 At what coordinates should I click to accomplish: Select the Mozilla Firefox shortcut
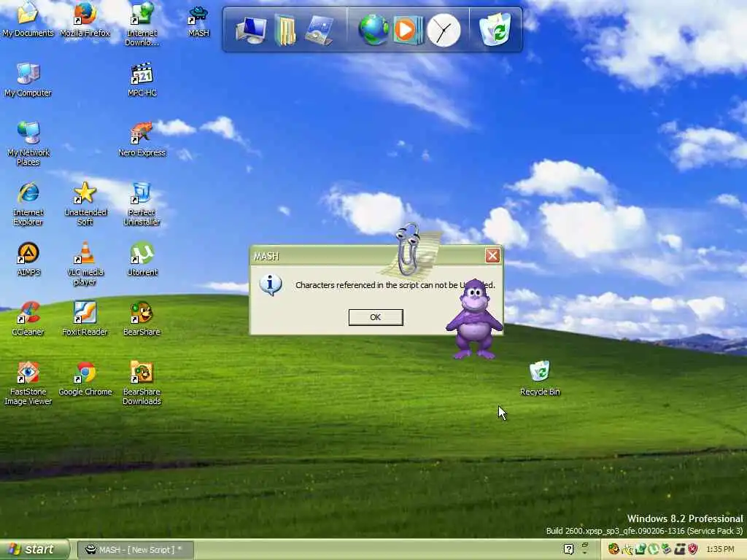[85, 20]
